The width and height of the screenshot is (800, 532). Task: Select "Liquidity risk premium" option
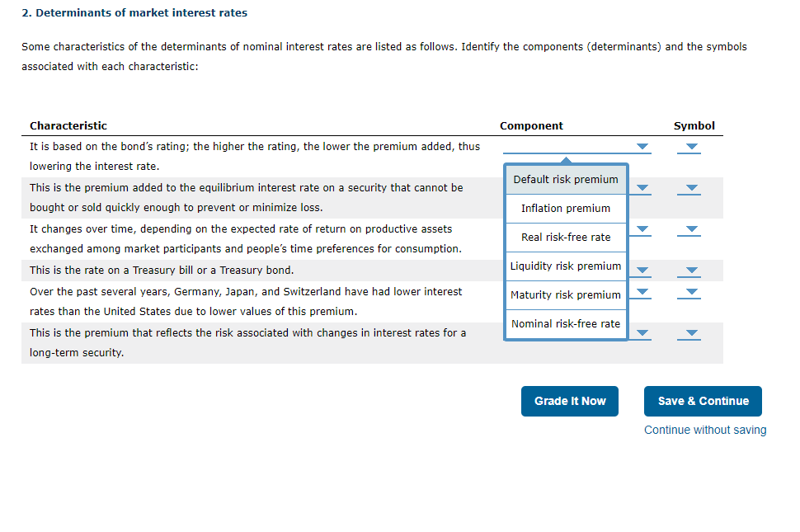click(565, 266)
